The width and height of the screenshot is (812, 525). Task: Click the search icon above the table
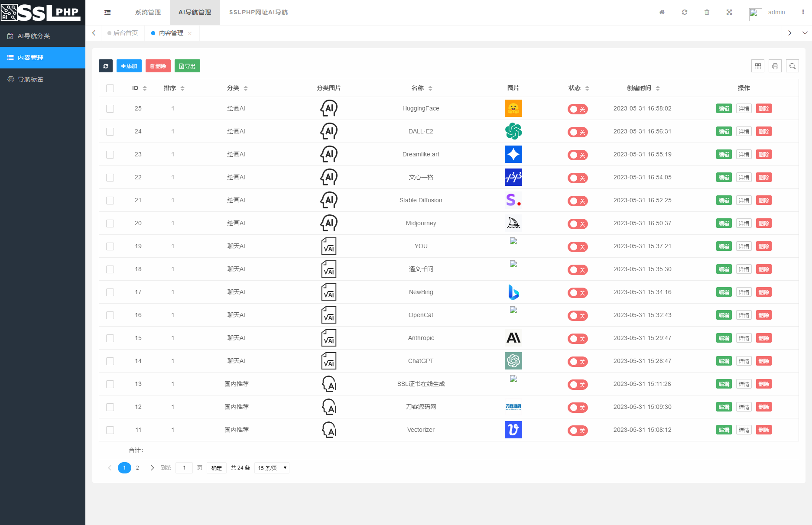tap(793, 66)
